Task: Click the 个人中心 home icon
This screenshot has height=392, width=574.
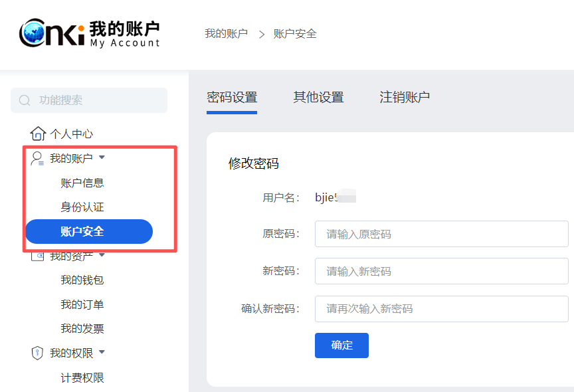Action: tap(39, 134)
